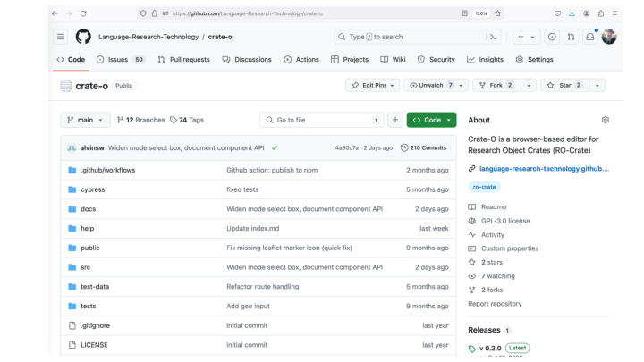Open the Edit Pins dropdown
This screenshot has height=362, width=644.
click(372, 86)
